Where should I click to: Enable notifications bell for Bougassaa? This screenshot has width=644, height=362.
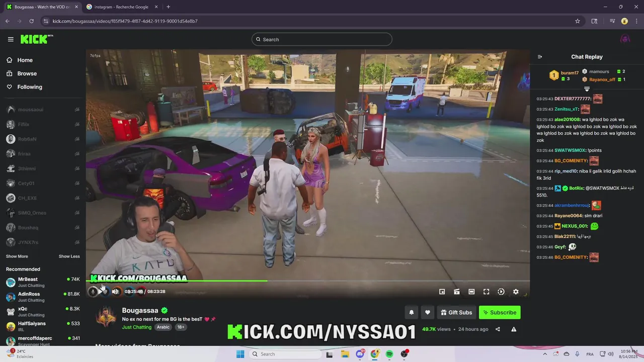(x=412, y=312)
